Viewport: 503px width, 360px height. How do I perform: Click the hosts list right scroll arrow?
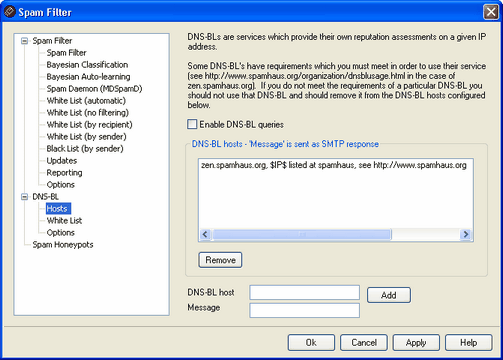[x=466, y=234]
